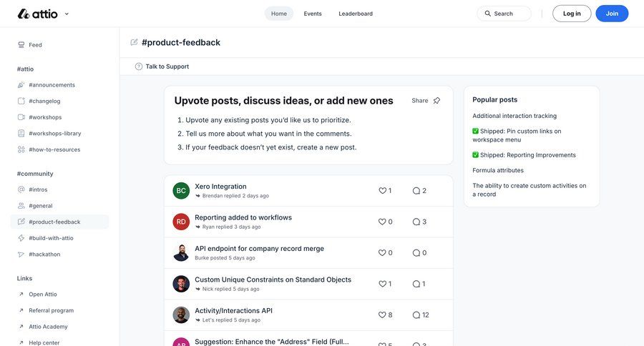Click the Search field
This screenshot has height=346, width=644.
(x=504, y=14)
